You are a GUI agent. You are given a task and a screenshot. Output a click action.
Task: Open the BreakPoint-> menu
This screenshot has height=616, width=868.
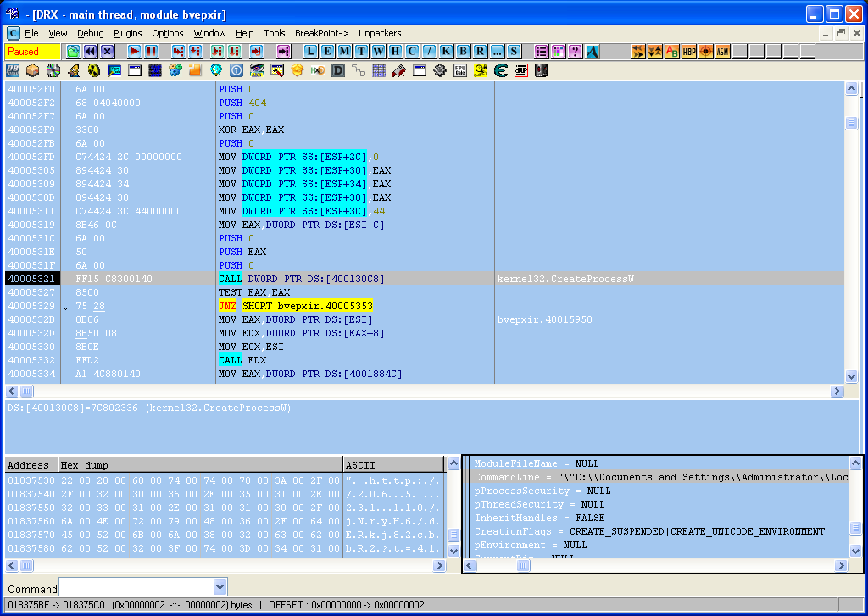321,33
